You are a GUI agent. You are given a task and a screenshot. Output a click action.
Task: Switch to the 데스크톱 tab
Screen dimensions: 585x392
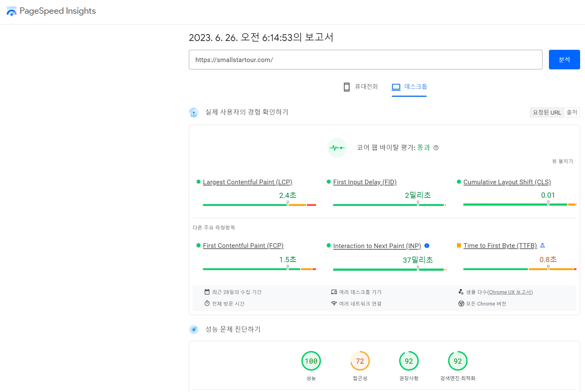(409, 87)
